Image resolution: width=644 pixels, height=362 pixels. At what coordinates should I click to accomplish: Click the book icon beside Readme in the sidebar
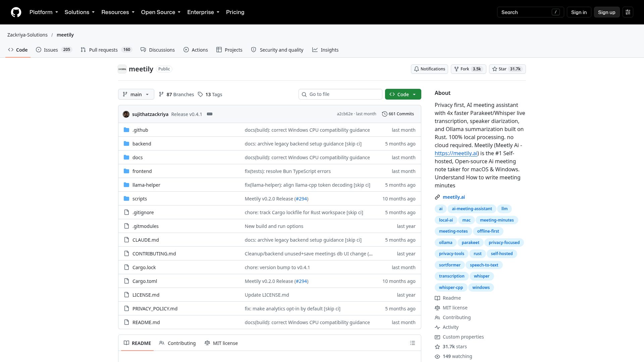(x=437, y=298)
